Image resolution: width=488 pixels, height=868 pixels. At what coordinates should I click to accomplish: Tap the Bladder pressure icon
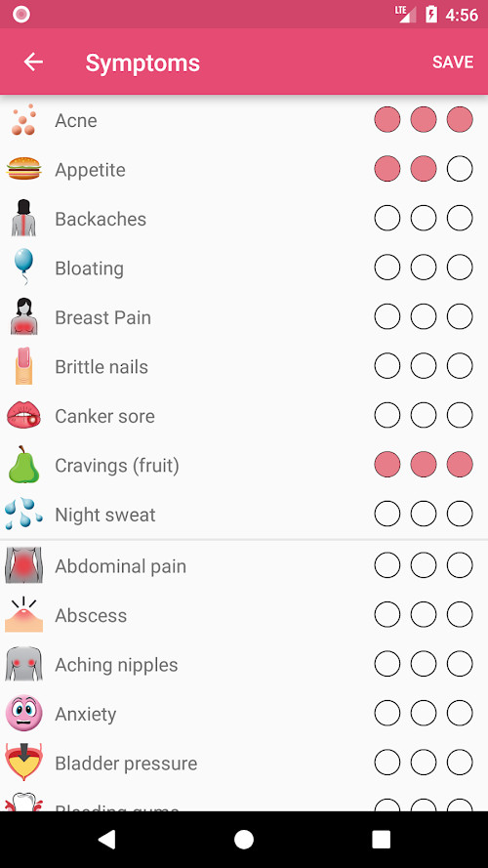click(23, 763)
